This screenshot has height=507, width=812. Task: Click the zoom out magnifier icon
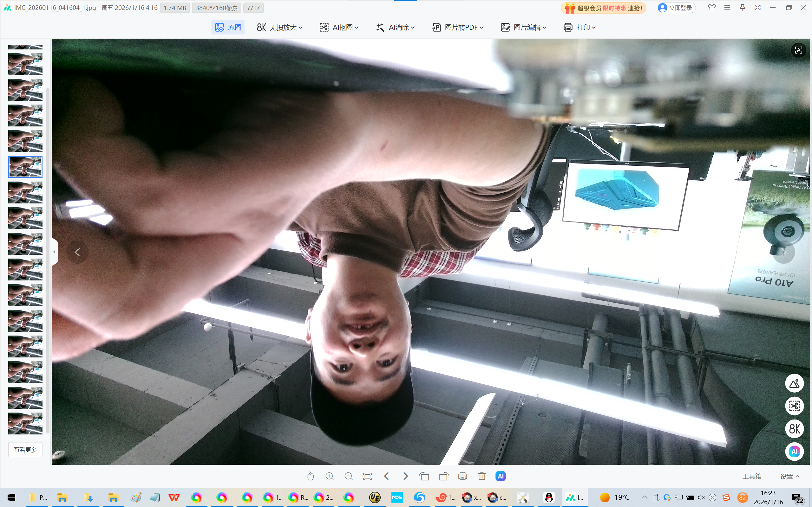click(348, 476)
